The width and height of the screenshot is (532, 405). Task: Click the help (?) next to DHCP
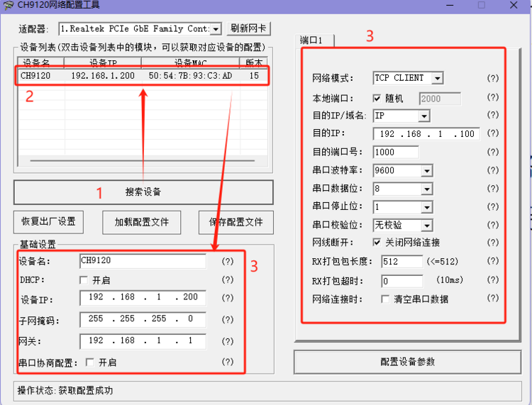click(228, 279)
